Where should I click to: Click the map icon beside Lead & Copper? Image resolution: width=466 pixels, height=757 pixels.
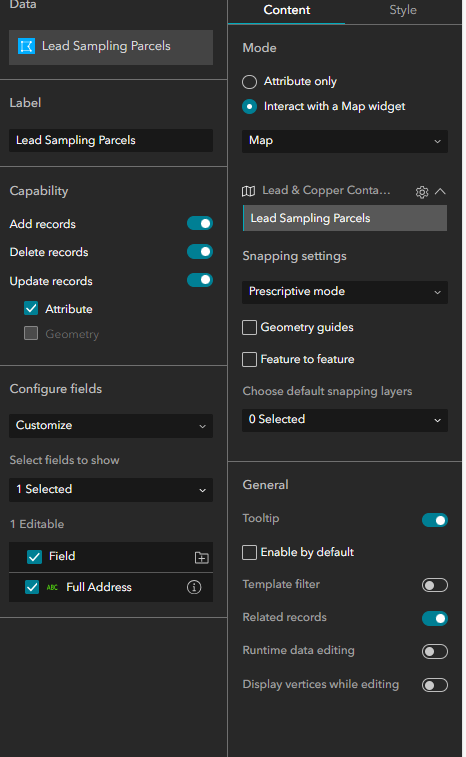tap(248, 191)
